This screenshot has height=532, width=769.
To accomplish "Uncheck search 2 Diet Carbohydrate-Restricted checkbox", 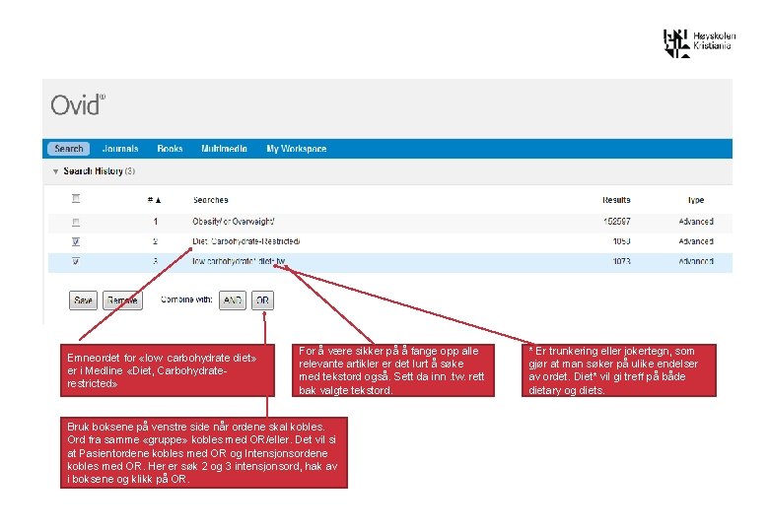I will pyautogui.click(x=76, y=241).
